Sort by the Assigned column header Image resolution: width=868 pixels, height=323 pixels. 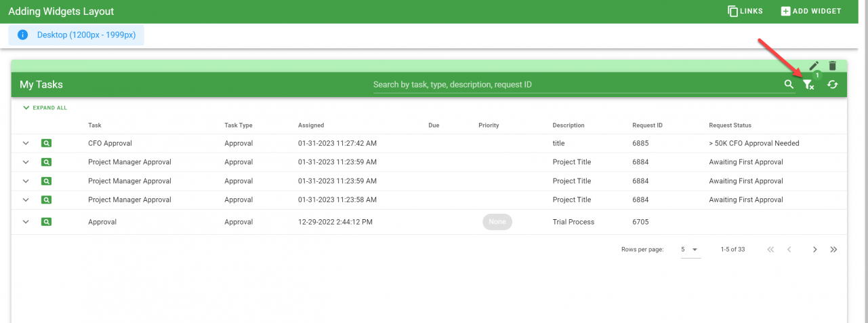click(311, 126)
